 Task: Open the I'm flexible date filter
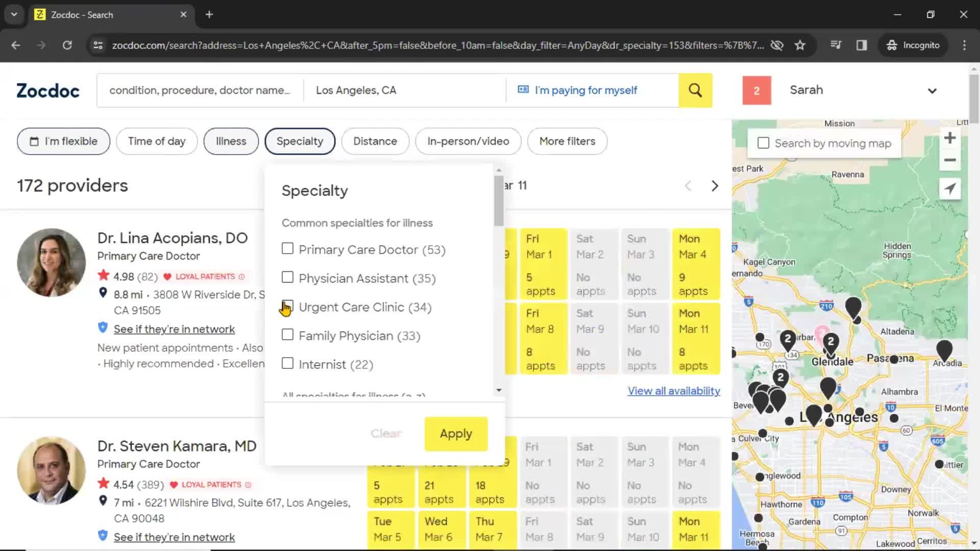tap(63, 141)
